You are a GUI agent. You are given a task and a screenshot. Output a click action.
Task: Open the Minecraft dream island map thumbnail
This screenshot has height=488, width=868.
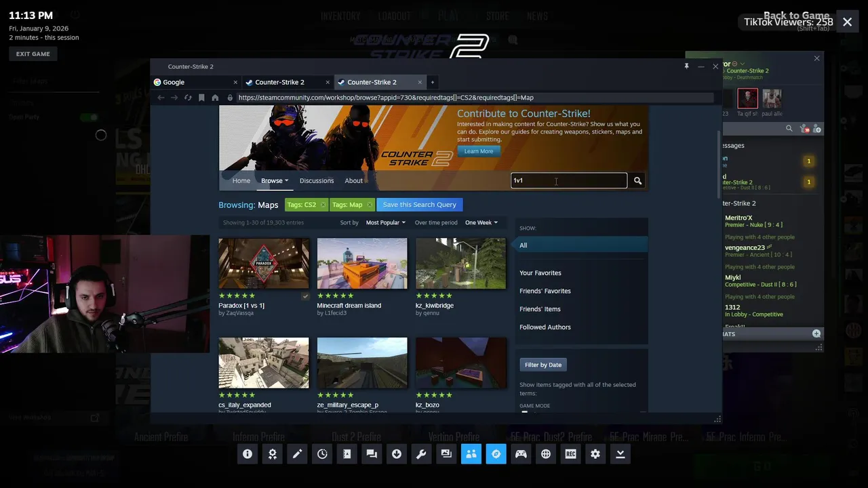click(x=362, y=264)
